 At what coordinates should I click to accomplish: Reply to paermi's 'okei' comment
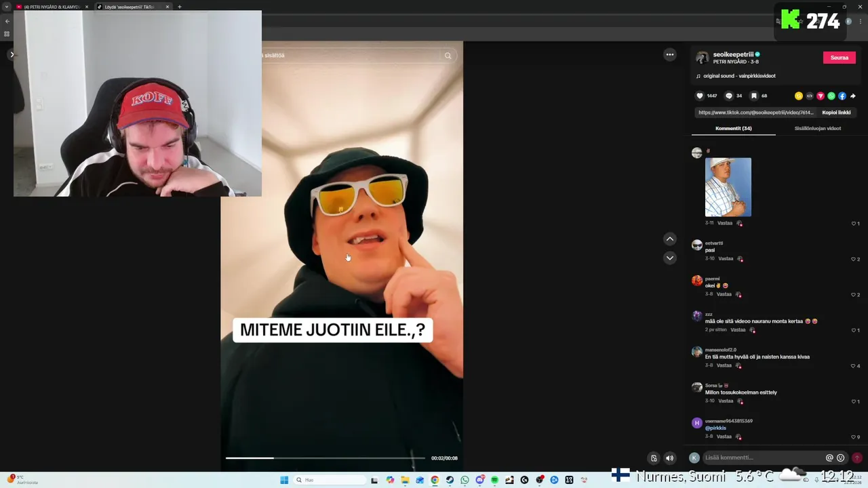[x=724, y=294]
